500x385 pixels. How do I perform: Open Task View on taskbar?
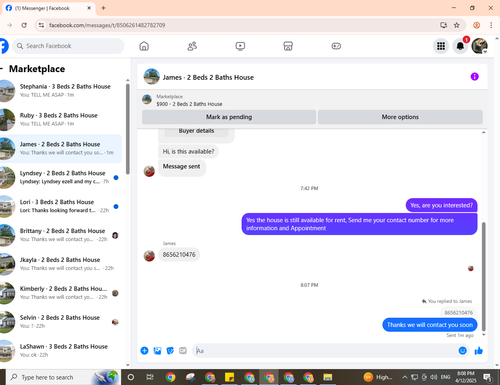click(x=150, y=377)
